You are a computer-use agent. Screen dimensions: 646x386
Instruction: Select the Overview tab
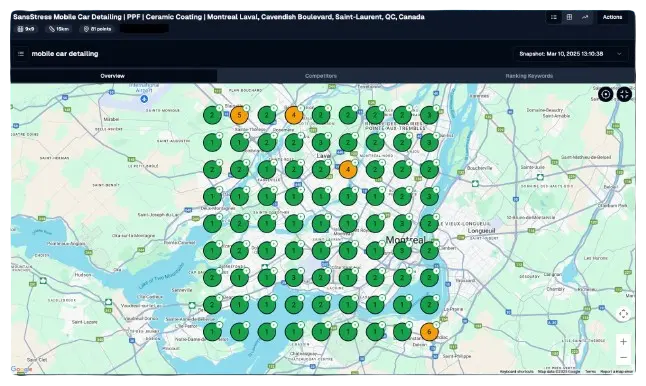(112, 76)
